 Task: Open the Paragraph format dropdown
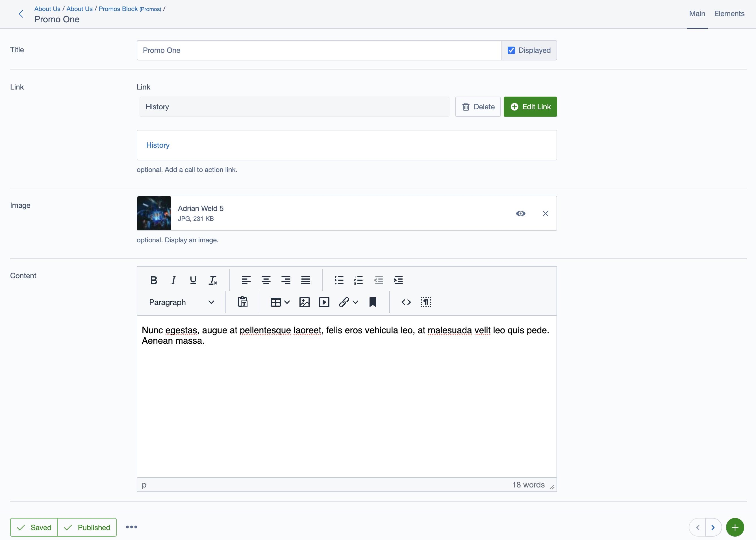click(x=181, y=302)
